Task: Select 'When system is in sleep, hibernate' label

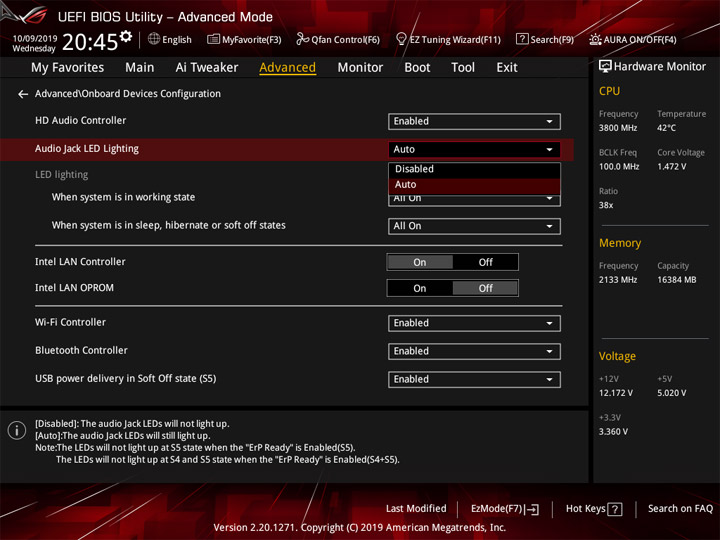Action: pos(169,225)
